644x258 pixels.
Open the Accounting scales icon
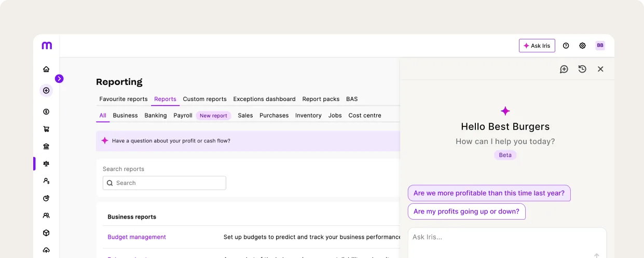point(46,164)
